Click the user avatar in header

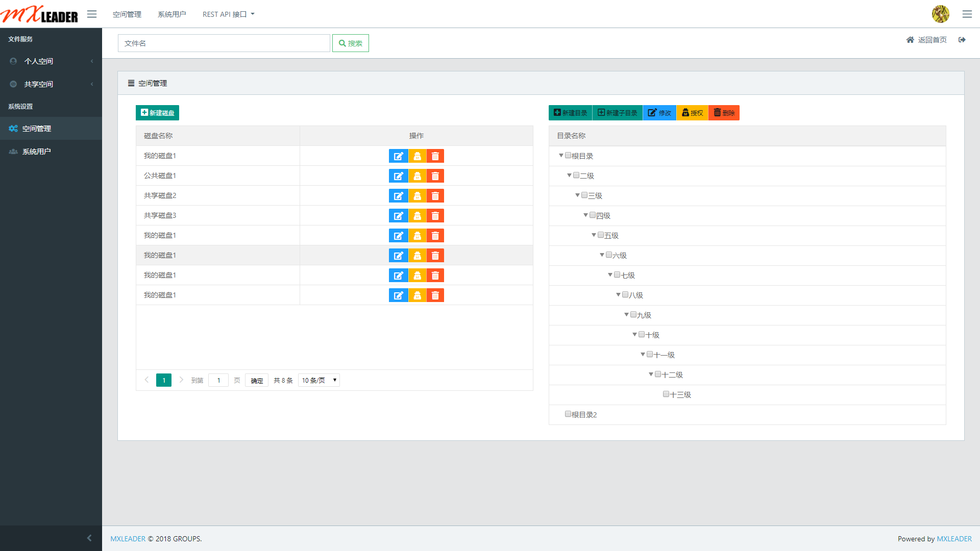(940, 14)
